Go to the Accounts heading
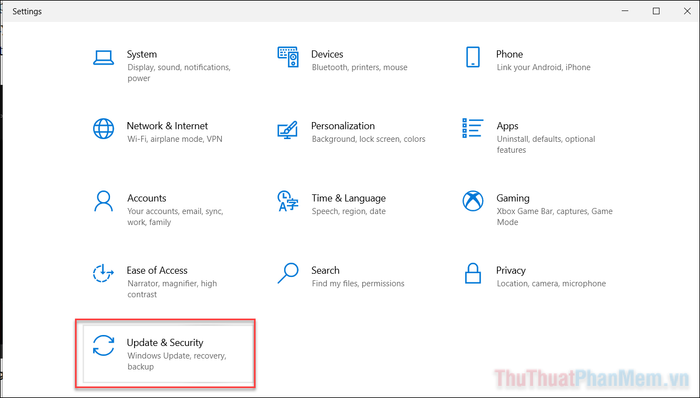700x398 pixels. coord(147,198)
